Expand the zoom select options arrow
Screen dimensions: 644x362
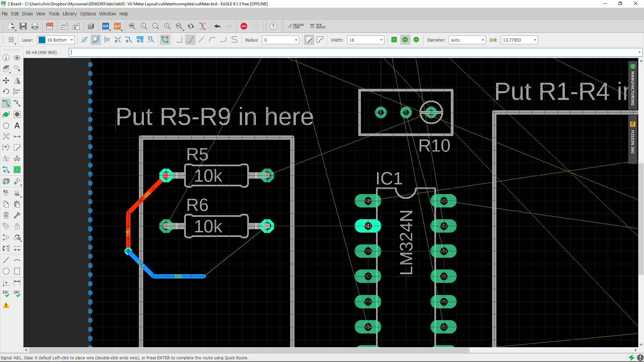[183, 30]
